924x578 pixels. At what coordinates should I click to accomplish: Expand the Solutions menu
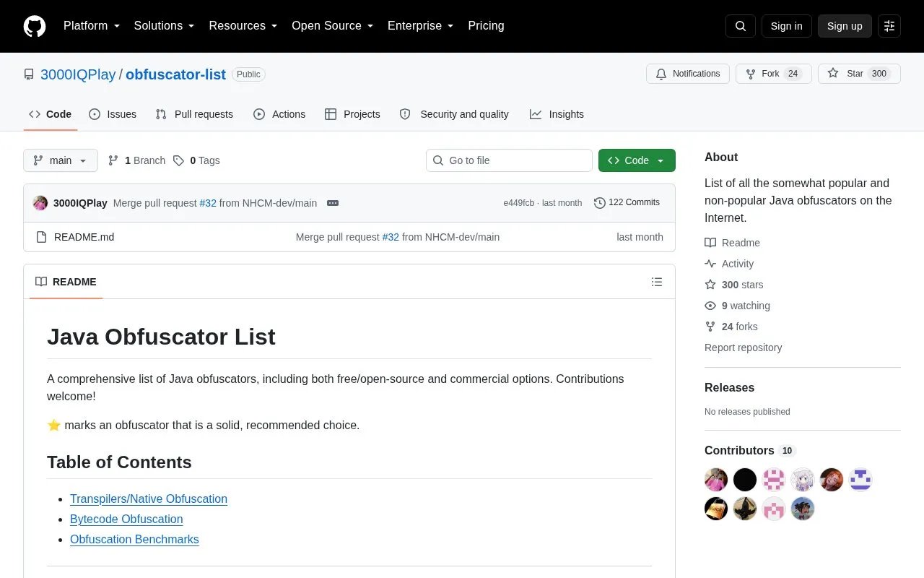[x=165, y=26]
